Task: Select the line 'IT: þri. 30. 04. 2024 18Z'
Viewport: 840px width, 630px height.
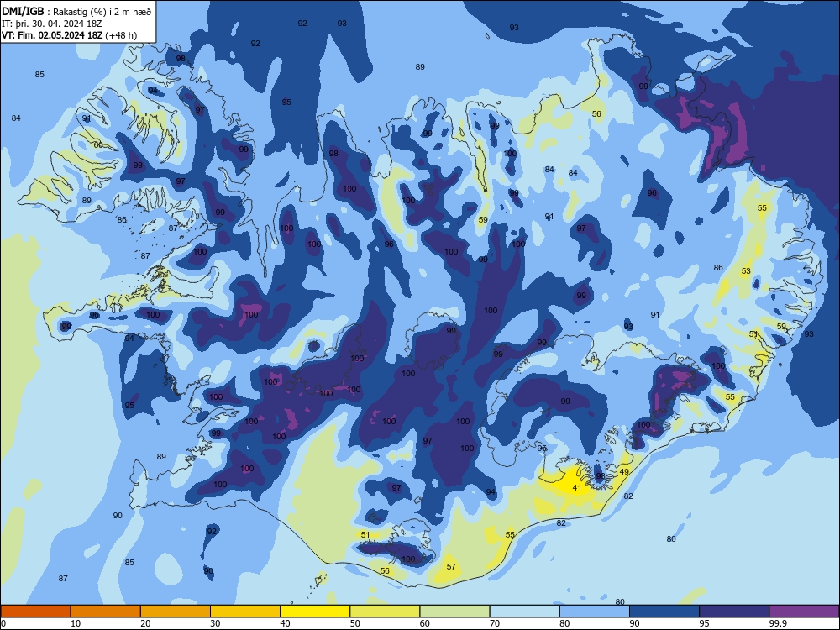Action: [x=52, y=24]
